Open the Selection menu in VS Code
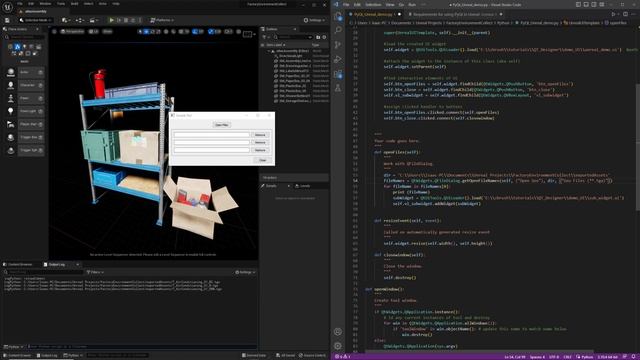This screenshot has width=640, height=360. pyautogui.click(x=373, y=4)
